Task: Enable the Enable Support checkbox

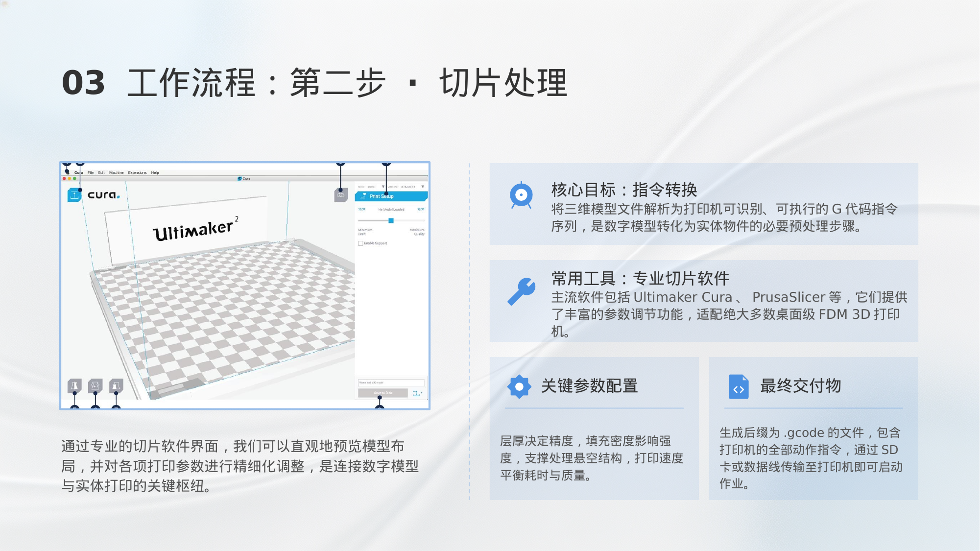Action: click(360, 243)
